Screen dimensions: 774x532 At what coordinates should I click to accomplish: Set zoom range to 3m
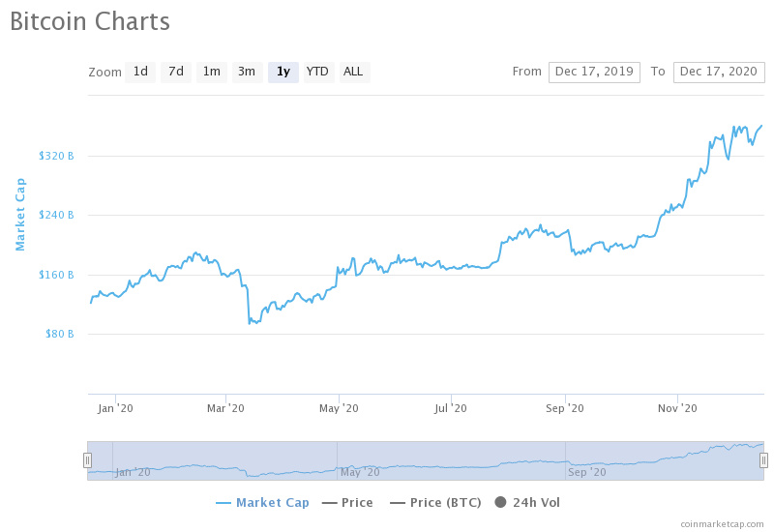247,72
